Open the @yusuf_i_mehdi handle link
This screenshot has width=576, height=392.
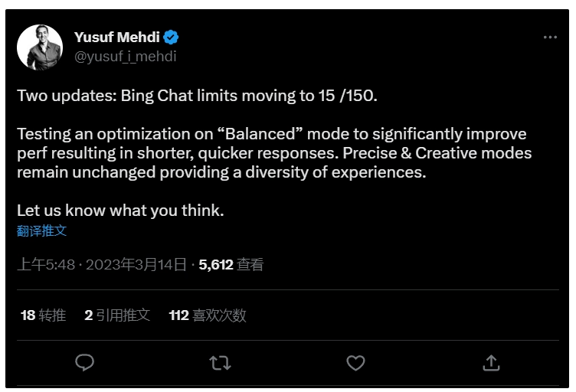[x=126, y=57]
